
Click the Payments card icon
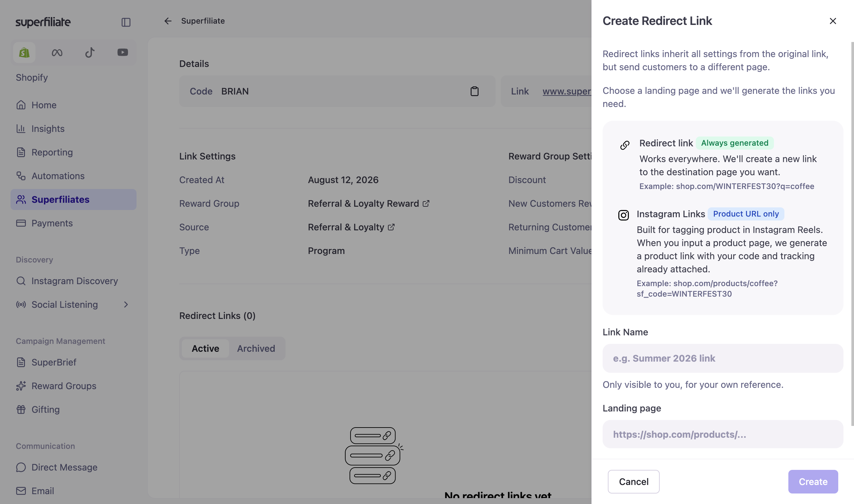coord(21,223)
